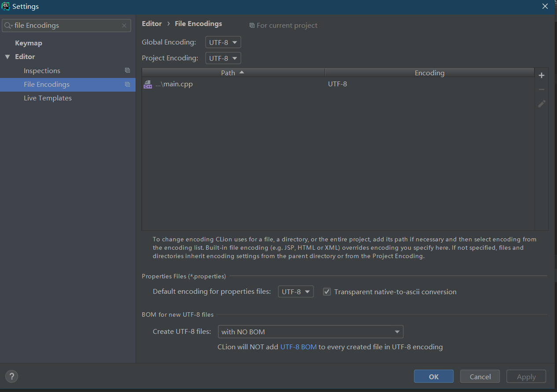Remove selected path with the minus icon
This screenshot has width=557, height=392.
click(542, 89)
